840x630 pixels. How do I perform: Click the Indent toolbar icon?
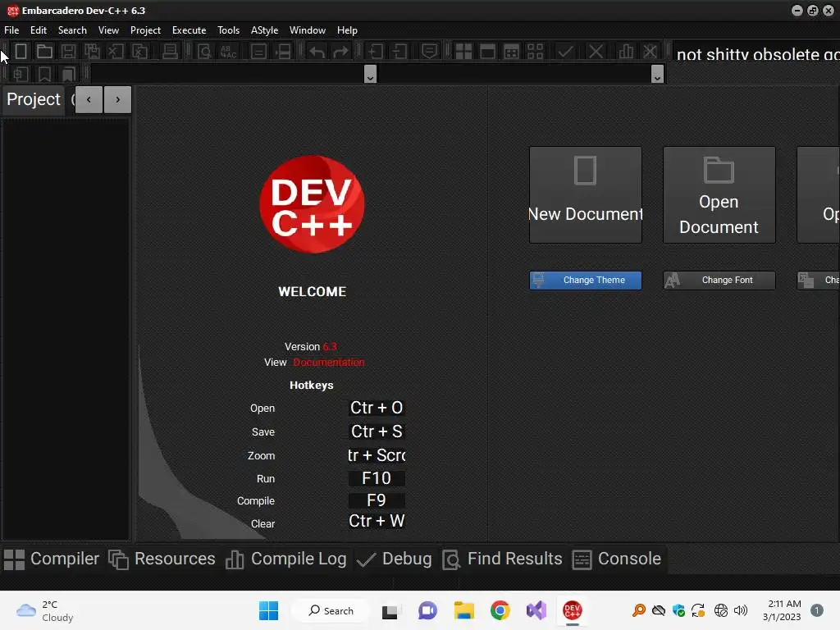376,52
